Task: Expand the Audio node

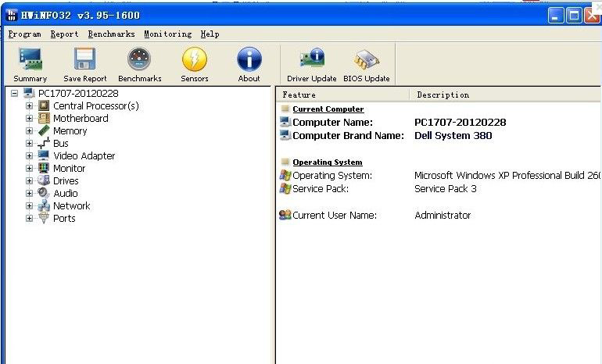Action: 29,193
